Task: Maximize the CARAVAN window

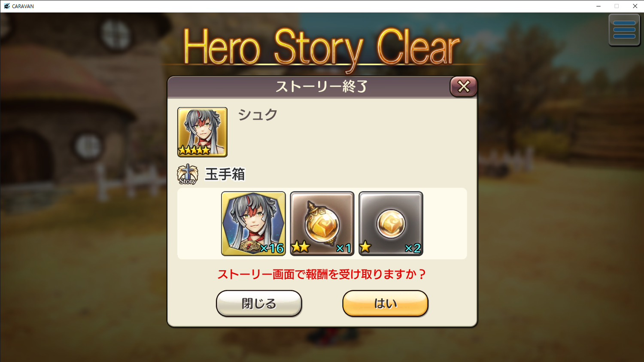Action: 617,6
